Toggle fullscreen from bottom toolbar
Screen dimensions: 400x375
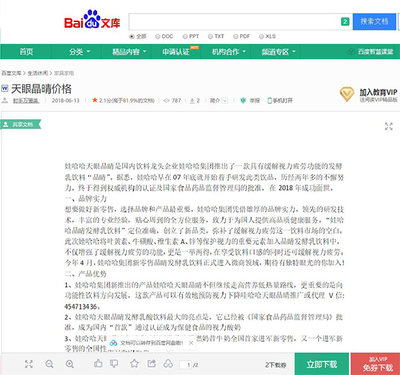29,364
